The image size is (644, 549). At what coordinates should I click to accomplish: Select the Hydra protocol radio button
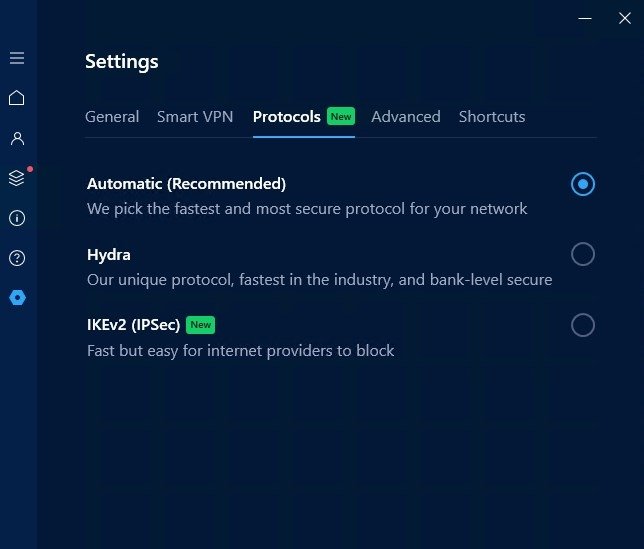(582, 254)
